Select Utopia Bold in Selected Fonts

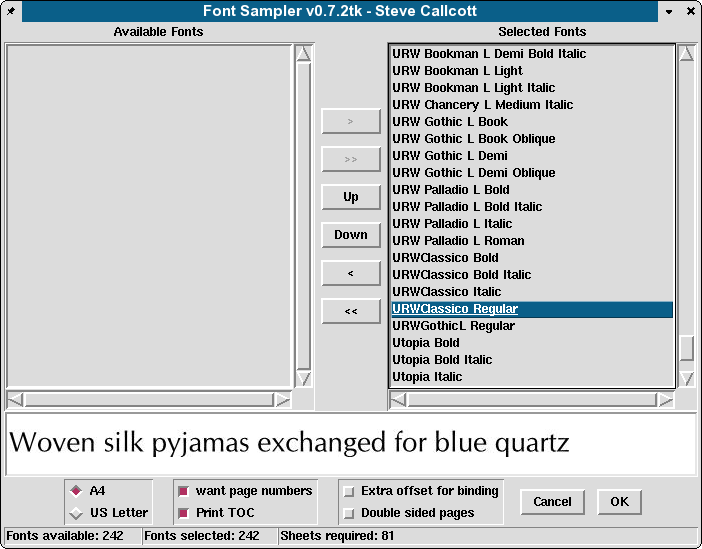426,343
